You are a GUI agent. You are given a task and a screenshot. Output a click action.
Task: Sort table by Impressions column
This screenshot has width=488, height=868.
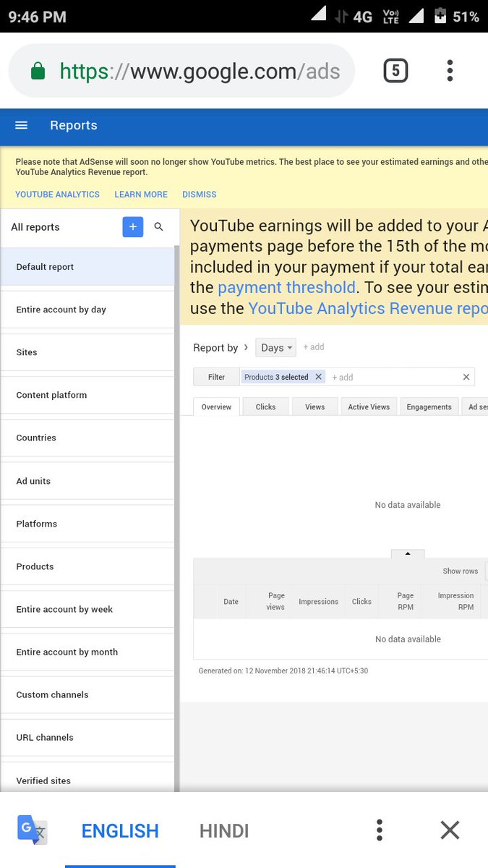[318, 602]
